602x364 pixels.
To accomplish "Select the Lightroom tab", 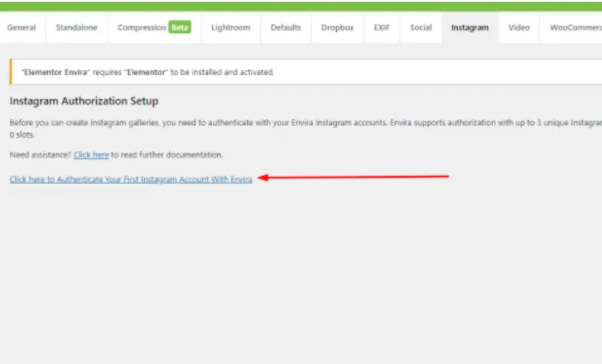I will click(231, 28).
